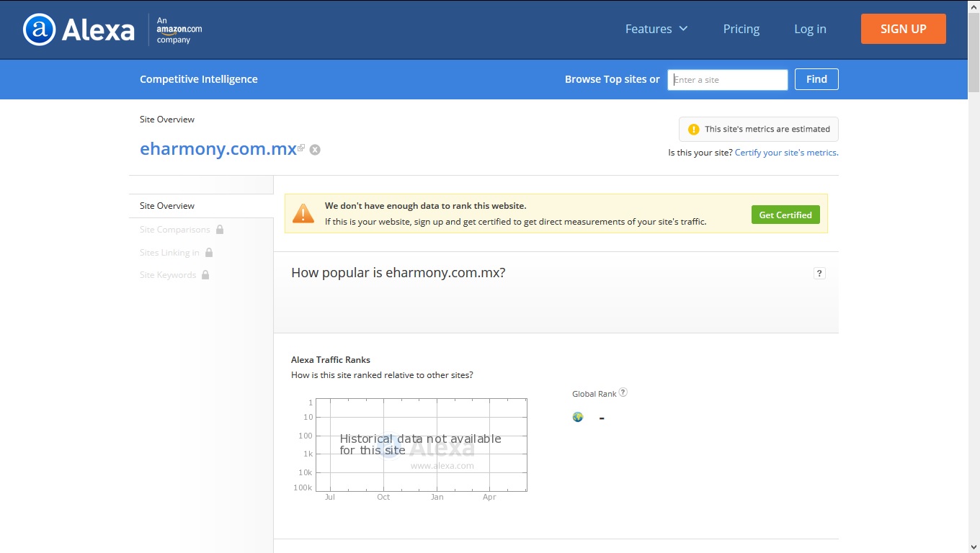Select Sites Linking in from sidebar
The width and height of the screenshot is (980, 553).
[169, 253]
